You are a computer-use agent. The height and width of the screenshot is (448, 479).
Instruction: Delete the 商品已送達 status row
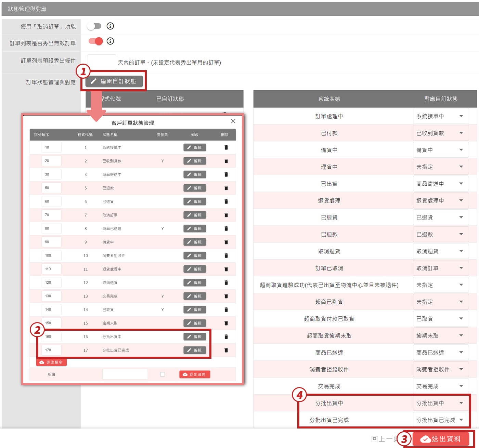(226, 228)
